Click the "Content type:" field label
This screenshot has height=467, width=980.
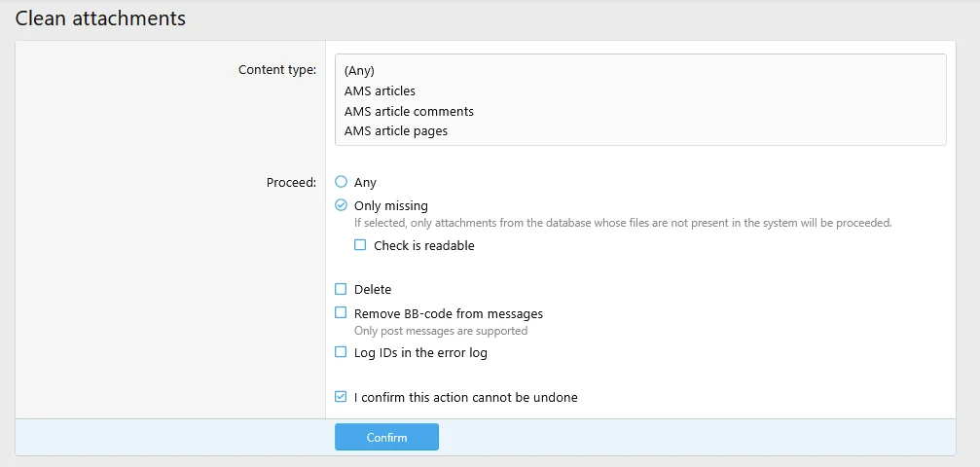click(277, 70)
